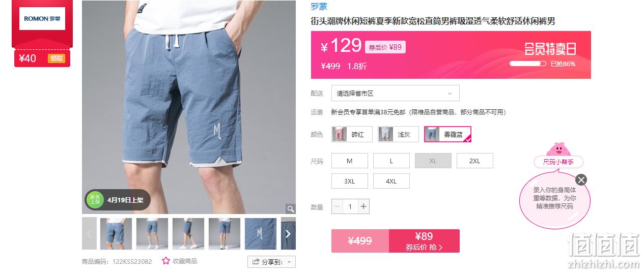Viewport: 644px width, 273px height.
Task: Select the 浅灰 color option
Action: tap(398, 134)
